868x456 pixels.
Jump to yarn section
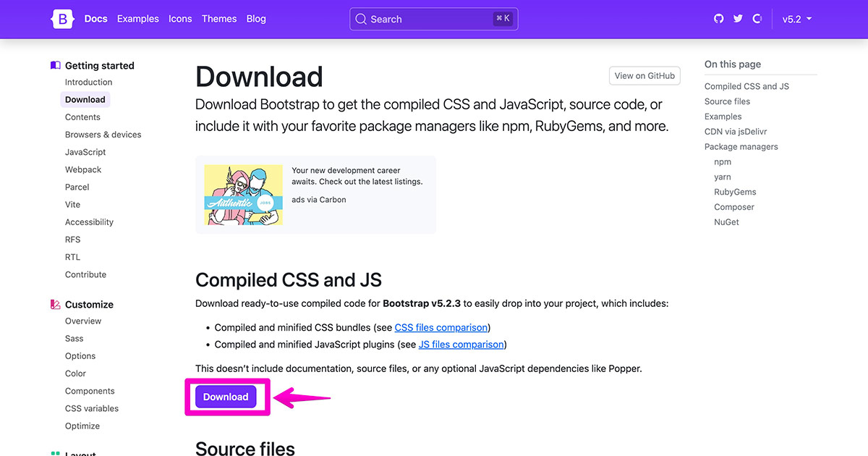click(x=723, y=177)
